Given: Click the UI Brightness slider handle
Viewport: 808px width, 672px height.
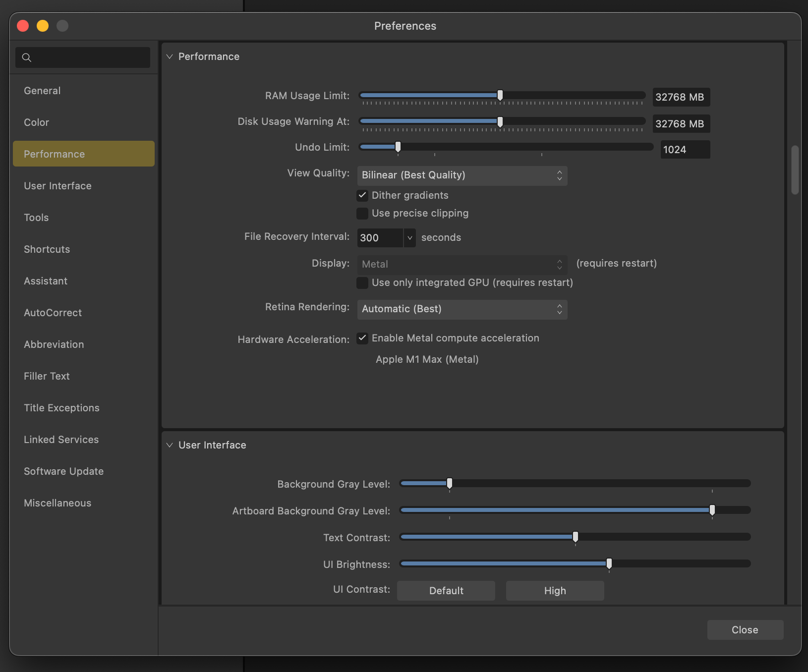Looking at the screenshot, I should coord(609,563).
